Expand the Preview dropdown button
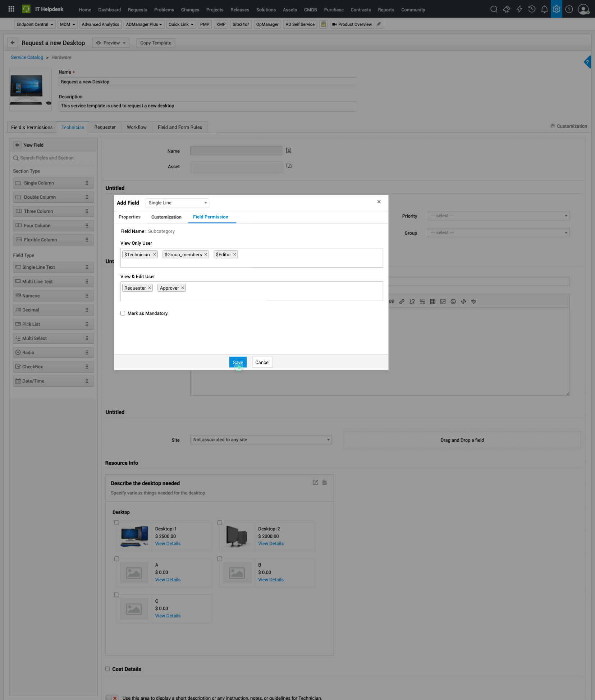This screenshot has height=700, width=595. pyautogui.click(x=111, y=43)
